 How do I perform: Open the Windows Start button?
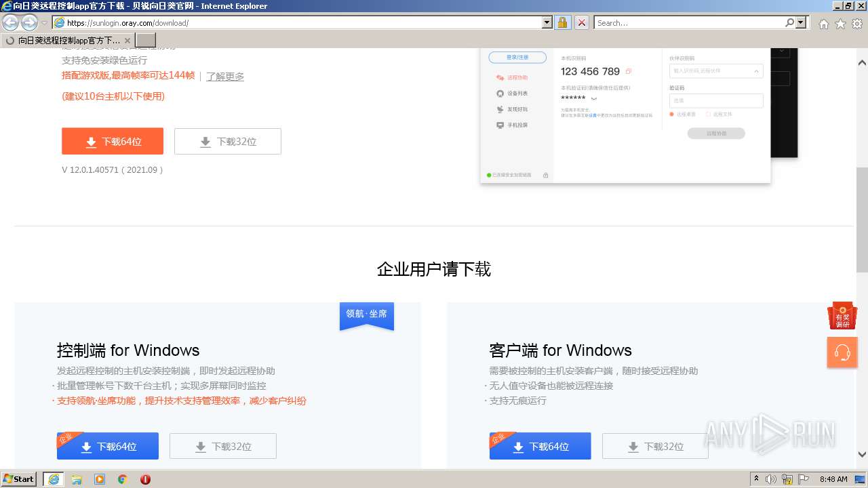coord(19,479)
